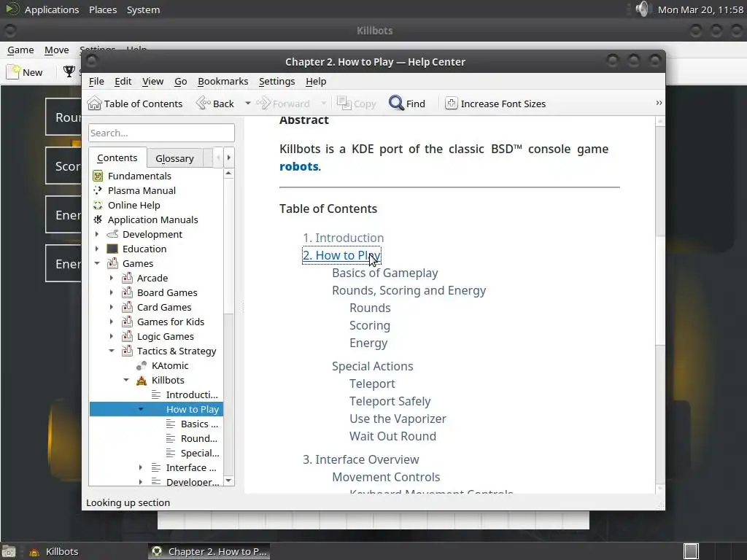Viewport: 747px width, 560px height.
Task: Open Applications menu in top panel
Action: click(x=52, y=9)
